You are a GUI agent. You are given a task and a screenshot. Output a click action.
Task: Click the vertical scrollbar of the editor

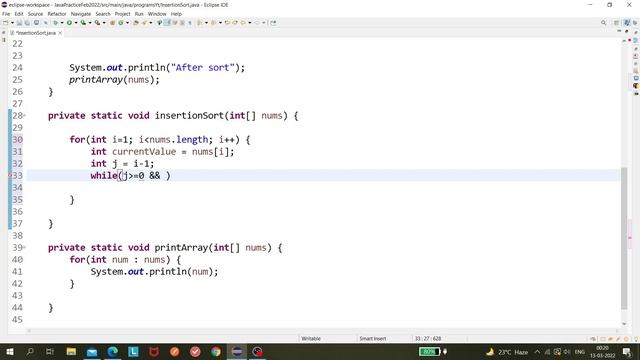624,238
